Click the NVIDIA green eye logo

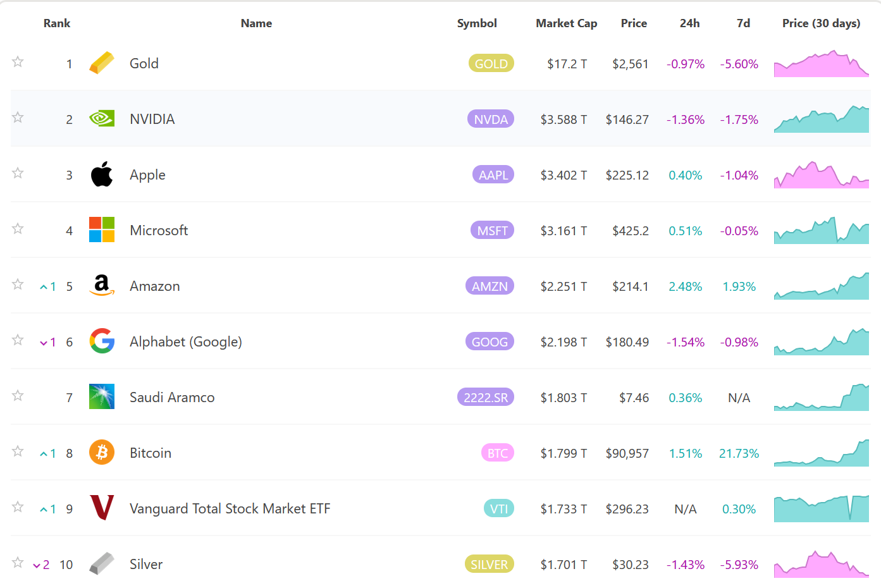pos(101,119)
